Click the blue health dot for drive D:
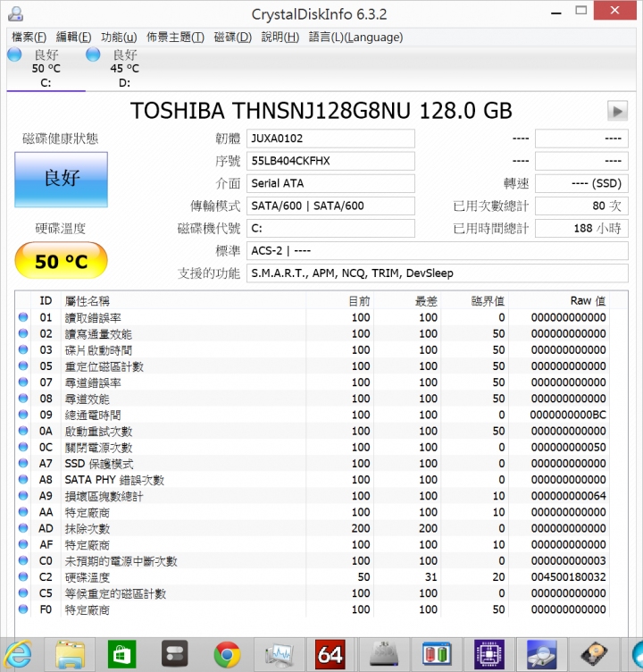643x672 pixels. pos(93,55)
